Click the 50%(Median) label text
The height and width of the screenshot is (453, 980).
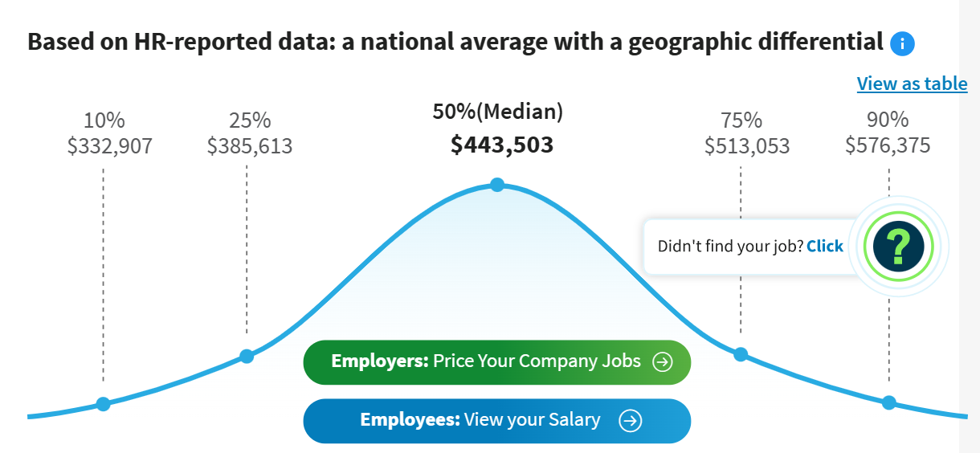tap(498, 112)
